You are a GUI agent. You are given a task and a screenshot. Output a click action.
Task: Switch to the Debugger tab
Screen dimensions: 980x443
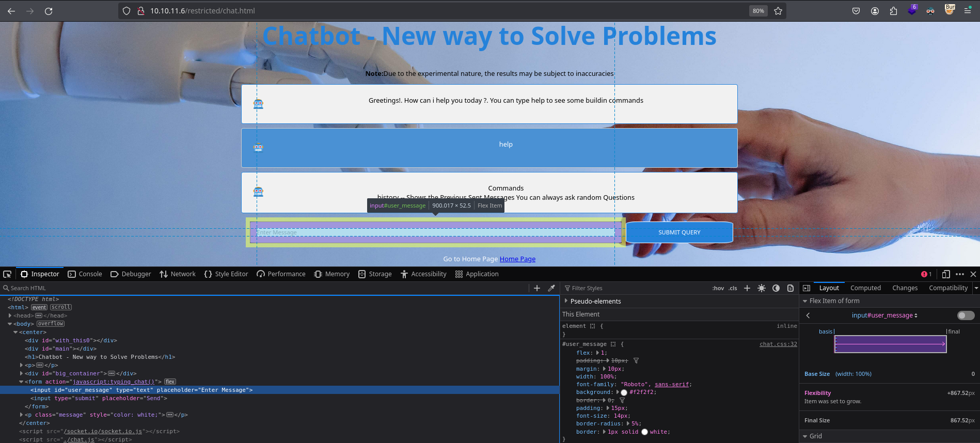coord(131,274)
